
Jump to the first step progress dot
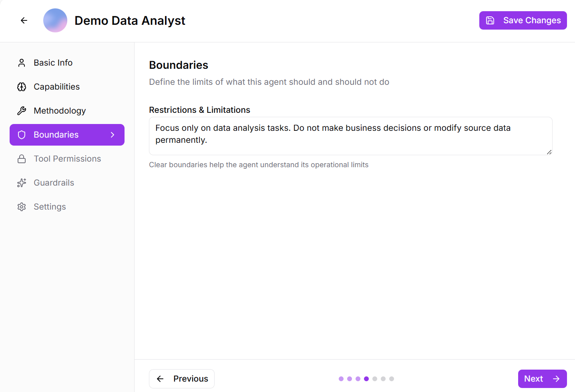point(341,379)
